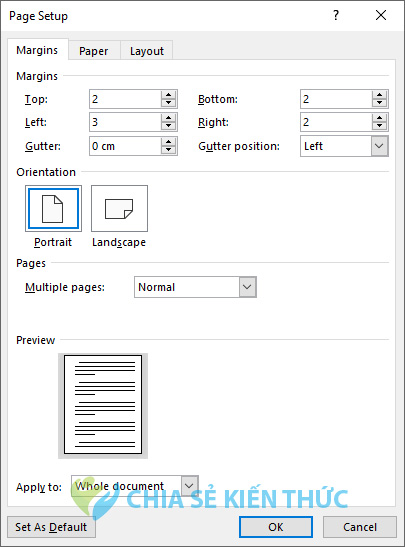Click inside the Gutter input field

[x=125, y=146]
